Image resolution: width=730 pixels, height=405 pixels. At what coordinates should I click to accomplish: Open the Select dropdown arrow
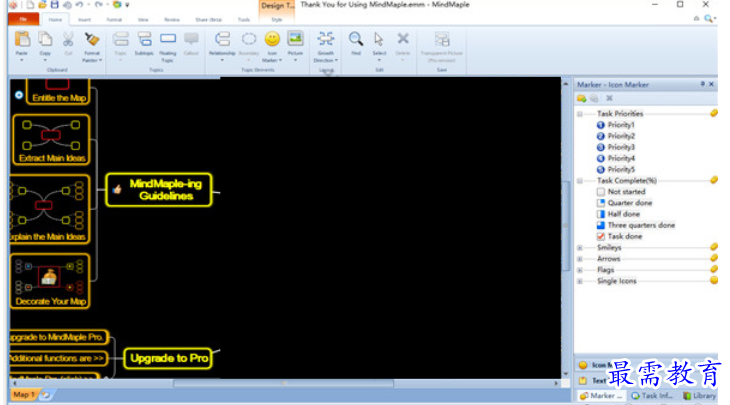point(379,61)
